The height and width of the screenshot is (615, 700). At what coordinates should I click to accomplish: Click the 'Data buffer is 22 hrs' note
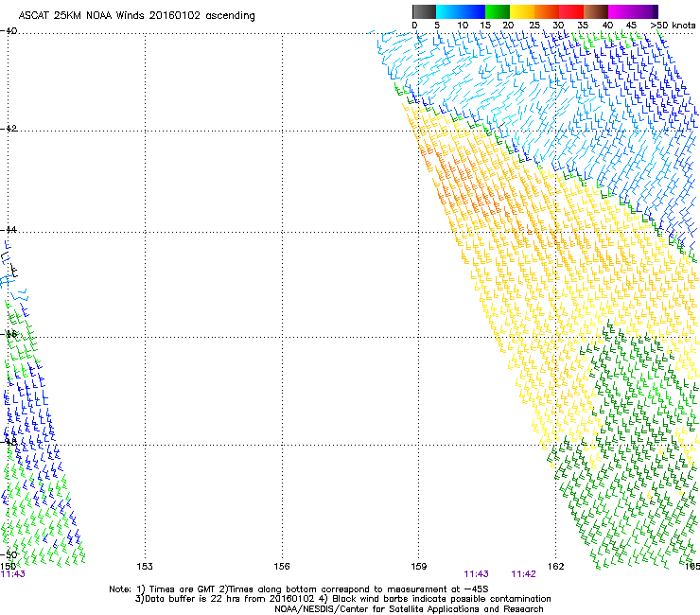point(342,599)
